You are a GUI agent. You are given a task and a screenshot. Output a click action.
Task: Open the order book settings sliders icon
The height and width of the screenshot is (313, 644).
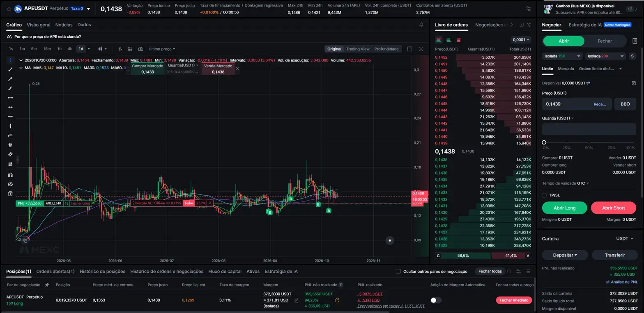[x=529, y=25]
